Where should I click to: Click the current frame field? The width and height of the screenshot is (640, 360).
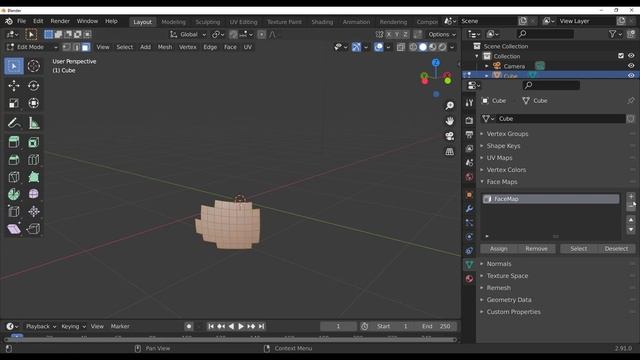338,326
